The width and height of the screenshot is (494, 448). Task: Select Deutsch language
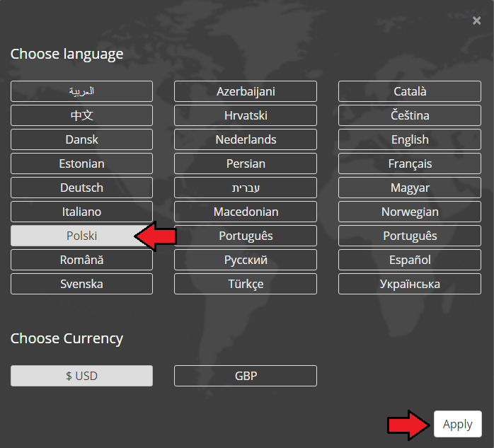[81, 188]
